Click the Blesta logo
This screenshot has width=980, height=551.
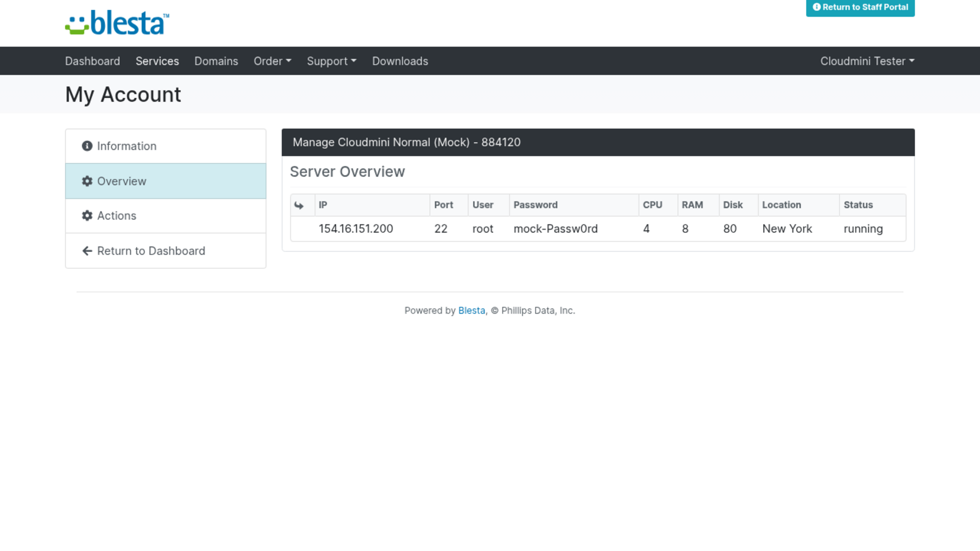(x=117, y=23)
